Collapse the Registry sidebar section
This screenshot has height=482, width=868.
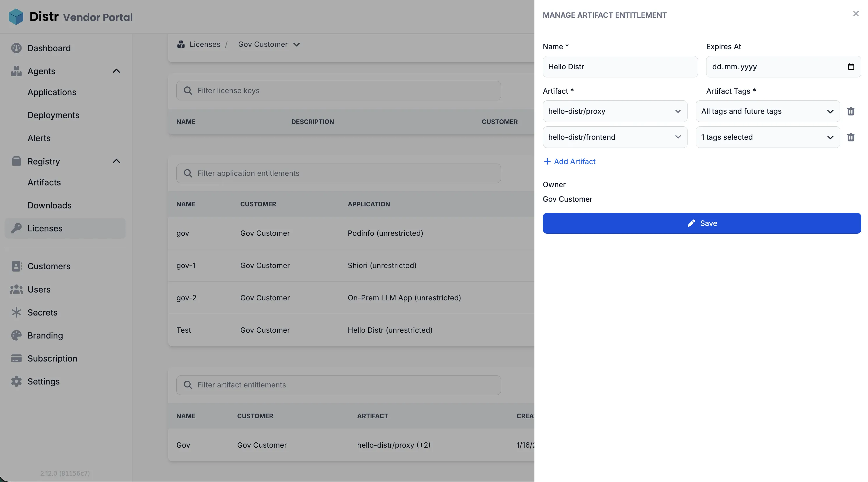[x=116, y=161]
